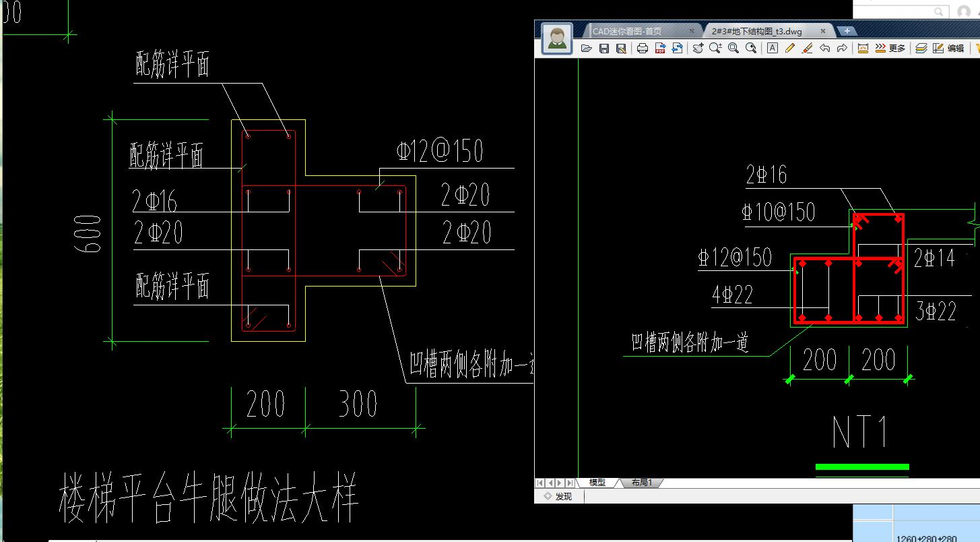Open the Layers stack icon
980x542 pixels.
point(921,48)
